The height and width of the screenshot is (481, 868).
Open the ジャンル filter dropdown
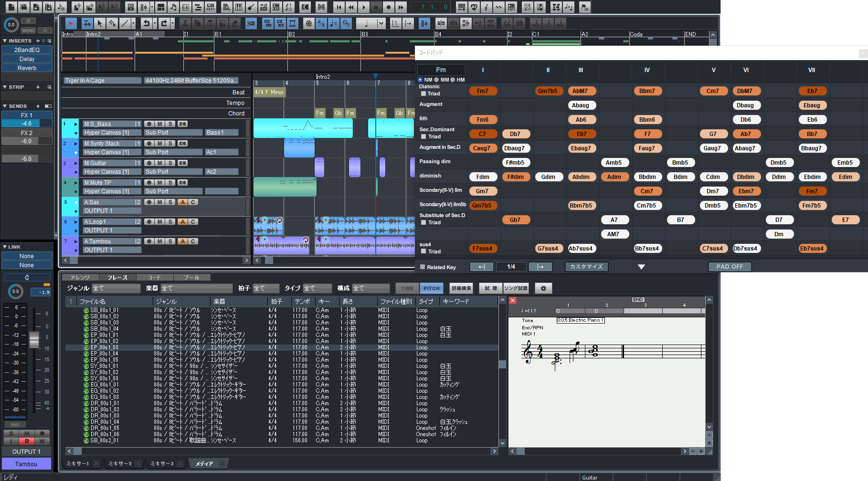[116, 288]
